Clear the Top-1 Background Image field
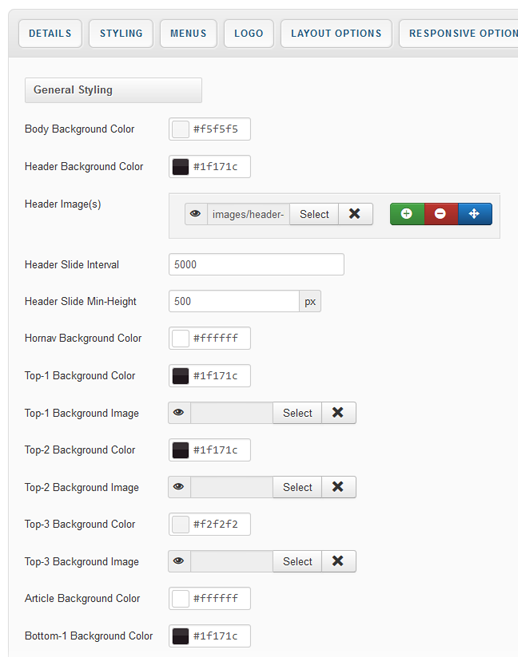The width and height of the screenshot is (518, 657). click(338, 413)
